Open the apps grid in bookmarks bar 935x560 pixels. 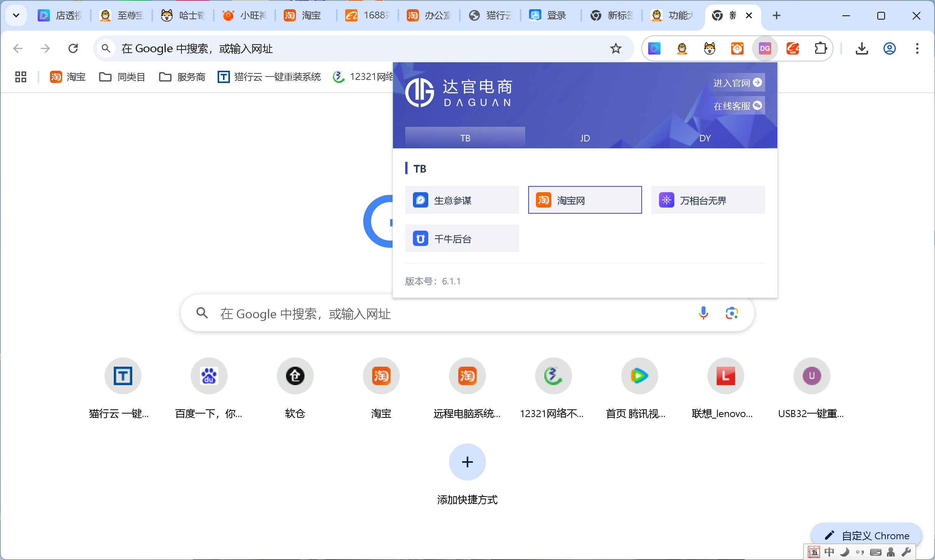(21, 77)
